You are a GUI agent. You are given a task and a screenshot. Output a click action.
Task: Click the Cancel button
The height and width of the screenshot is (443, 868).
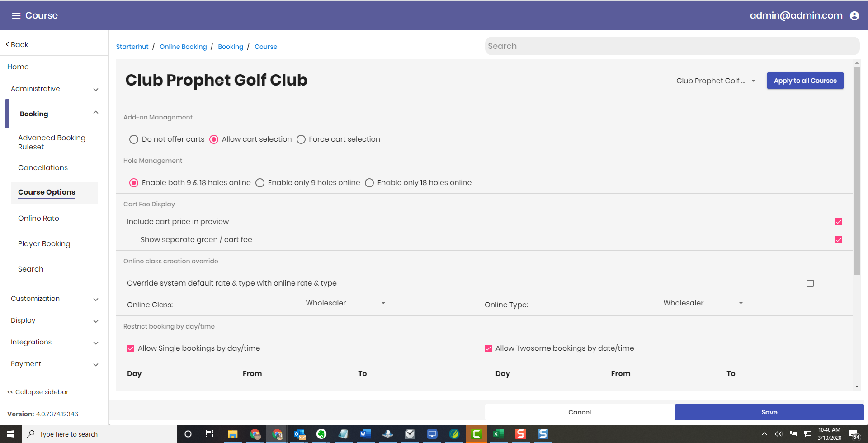click(x=580, y=412)
